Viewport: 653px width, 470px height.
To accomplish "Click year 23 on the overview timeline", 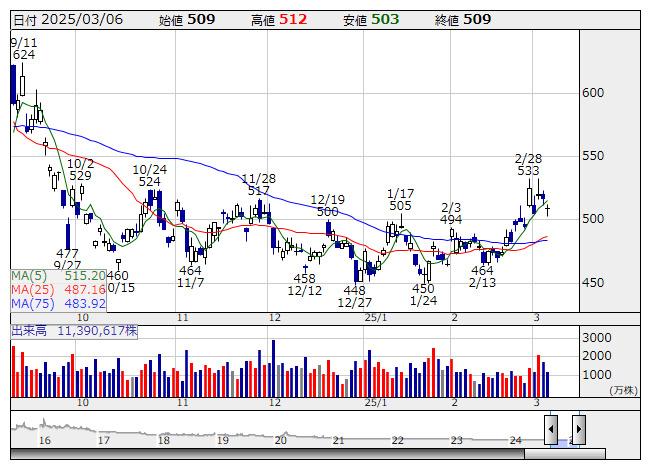I will tap(456, 440).
